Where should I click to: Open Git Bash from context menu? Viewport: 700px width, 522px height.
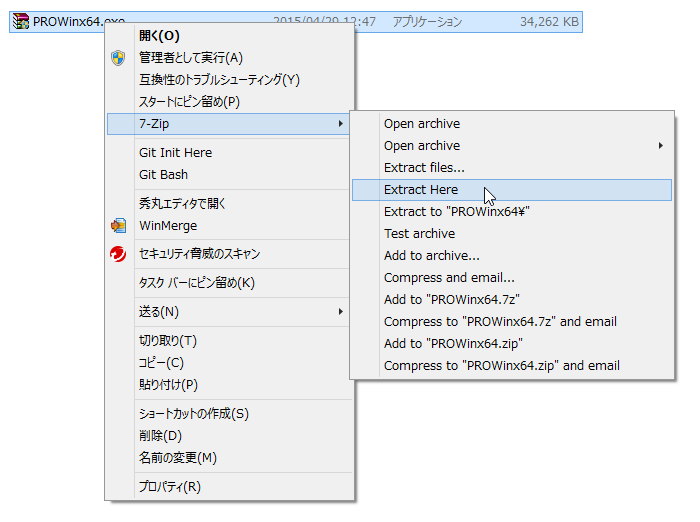[x=165, y=175]
